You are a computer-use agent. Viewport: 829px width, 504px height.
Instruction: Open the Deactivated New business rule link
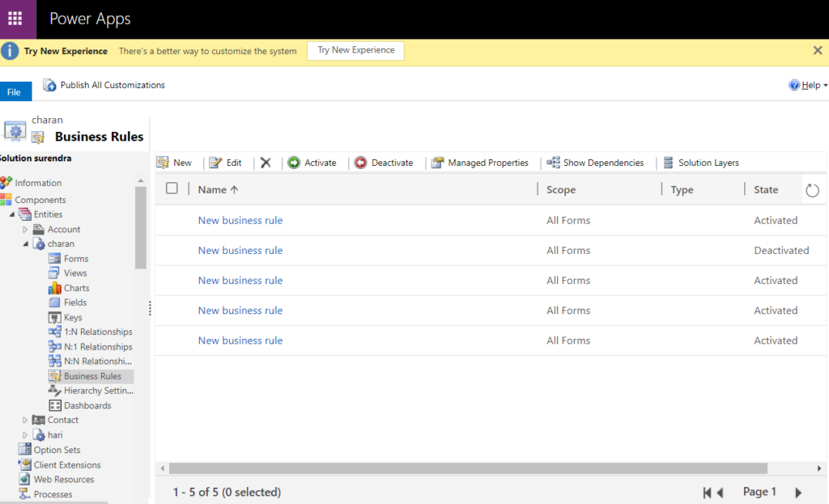tap(240, 251)
